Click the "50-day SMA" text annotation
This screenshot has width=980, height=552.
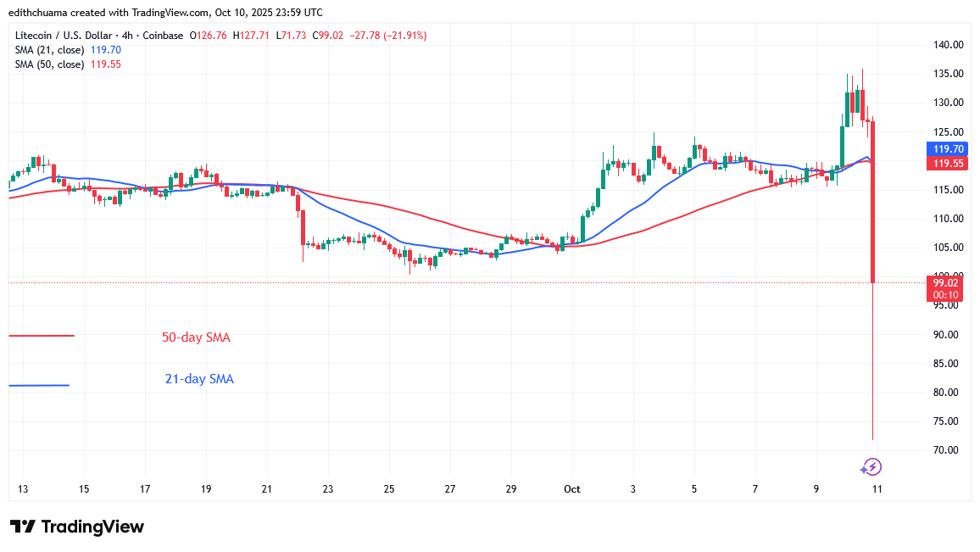tap(196, 337)
